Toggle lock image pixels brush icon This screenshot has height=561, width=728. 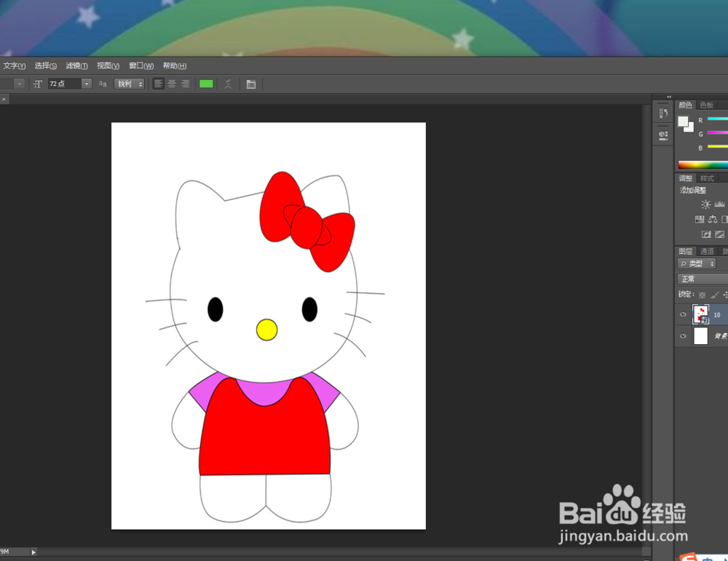[x=715, y=295]
